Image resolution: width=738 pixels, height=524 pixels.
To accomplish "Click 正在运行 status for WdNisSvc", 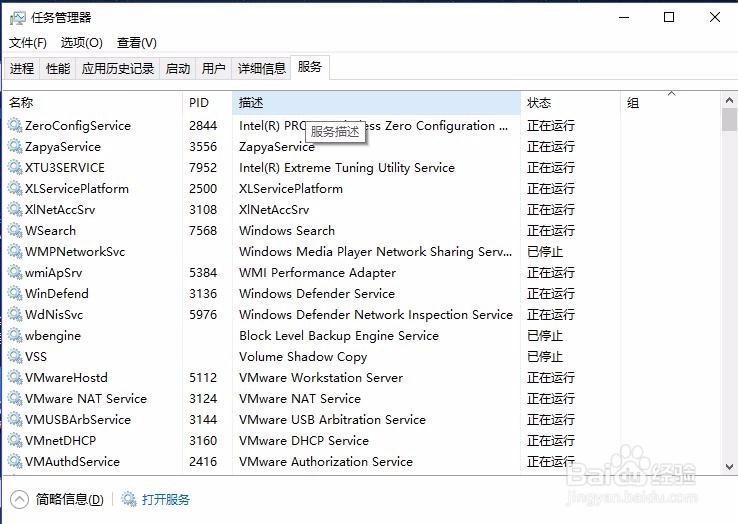I will tap(551, 314).
